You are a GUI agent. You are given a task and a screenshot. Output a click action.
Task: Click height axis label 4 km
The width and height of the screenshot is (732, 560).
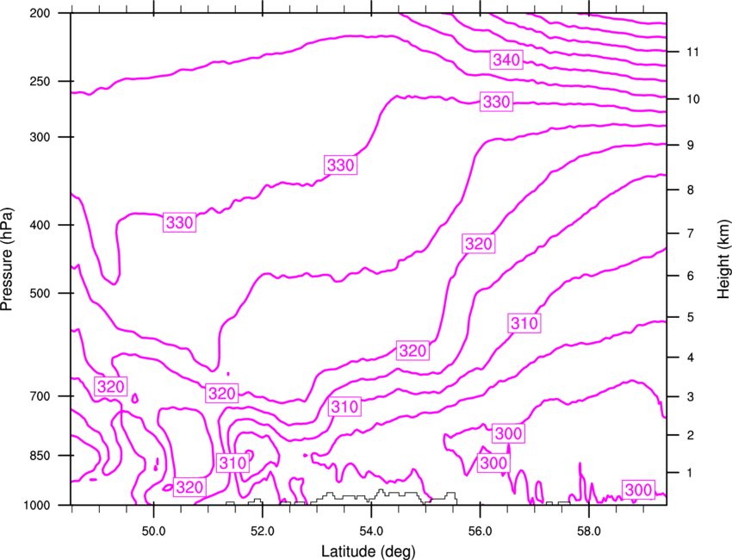(691, 358)
